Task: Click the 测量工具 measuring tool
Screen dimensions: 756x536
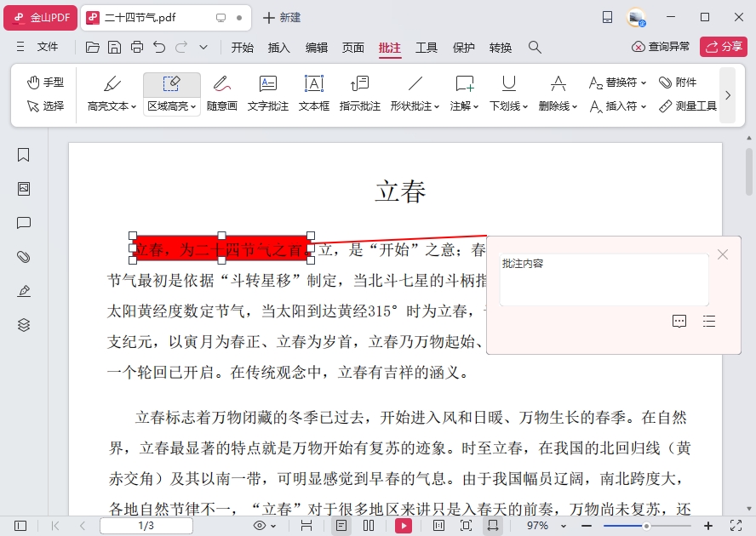Action: (688, 106)
